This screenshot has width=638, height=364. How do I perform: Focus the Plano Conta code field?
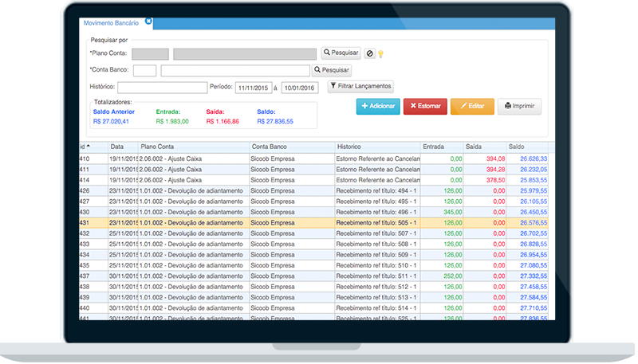tap(150, 54)
